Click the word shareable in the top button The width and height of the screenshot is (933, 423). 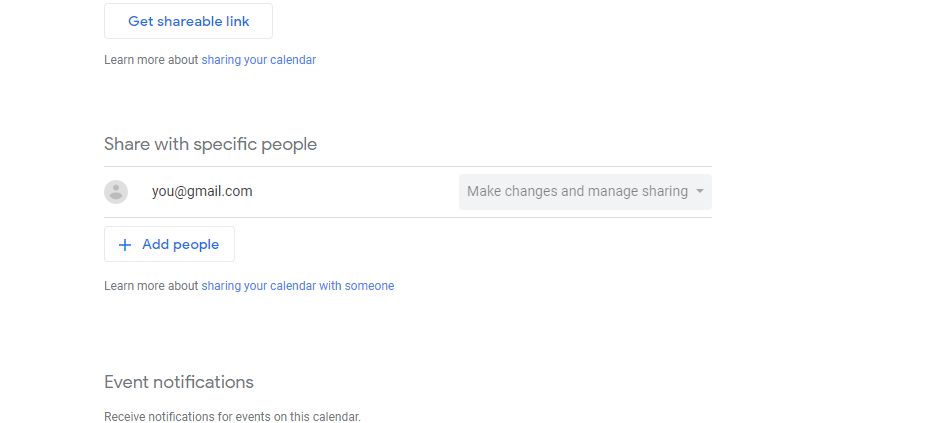[182, 21]
